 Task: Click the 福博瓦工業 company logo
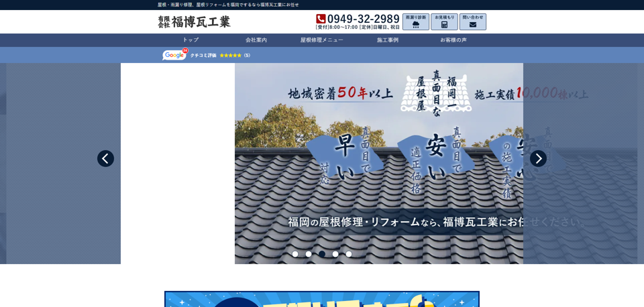(194, 21)
